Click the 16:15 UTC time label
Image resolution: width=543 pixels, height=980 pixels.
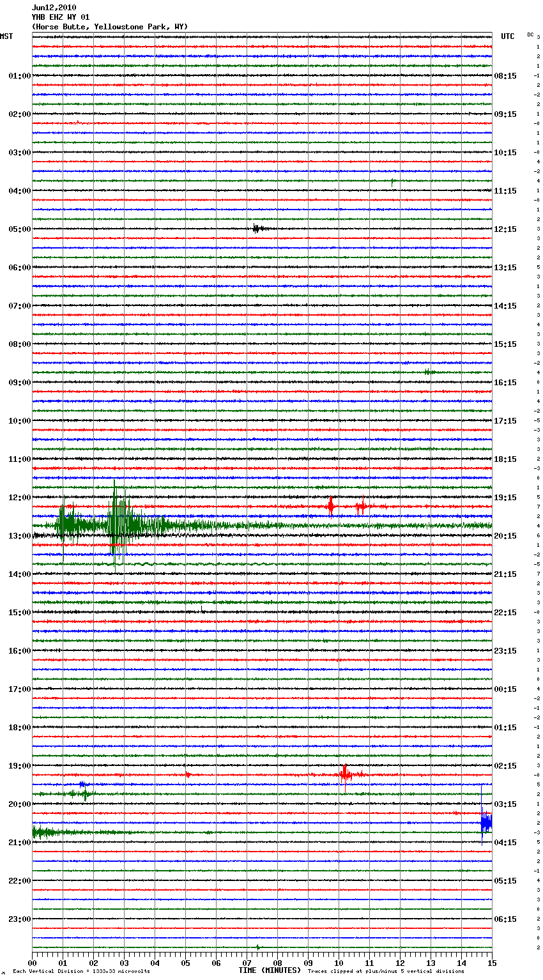point(505,383)
